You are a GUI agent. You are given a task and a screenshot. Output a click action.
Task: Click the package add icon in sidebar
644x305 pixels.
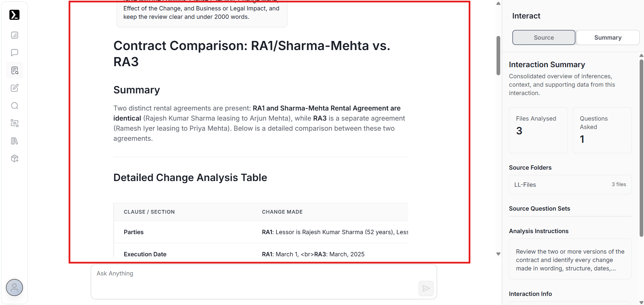pyautogui.click(x=14, y=159)
